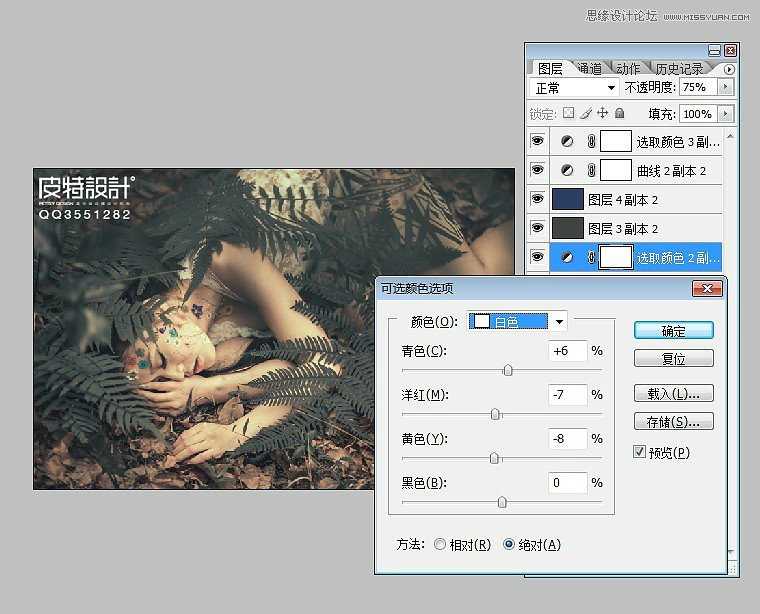Click the 载入 load button
This screenshot has width=760, height=614.
673,394
